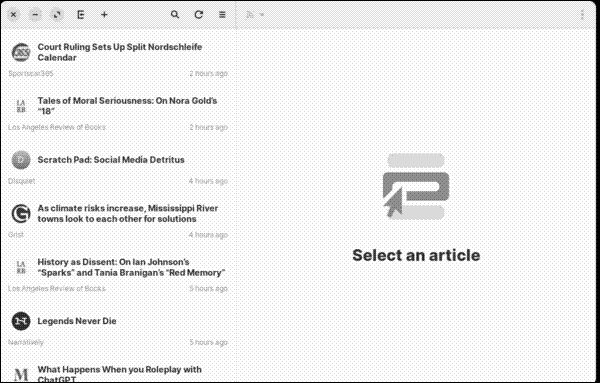Image resolution: width=600 pixels, height=383 pixels.
Task: Click Medium M logo icon
Action: [x=21, y=374]
